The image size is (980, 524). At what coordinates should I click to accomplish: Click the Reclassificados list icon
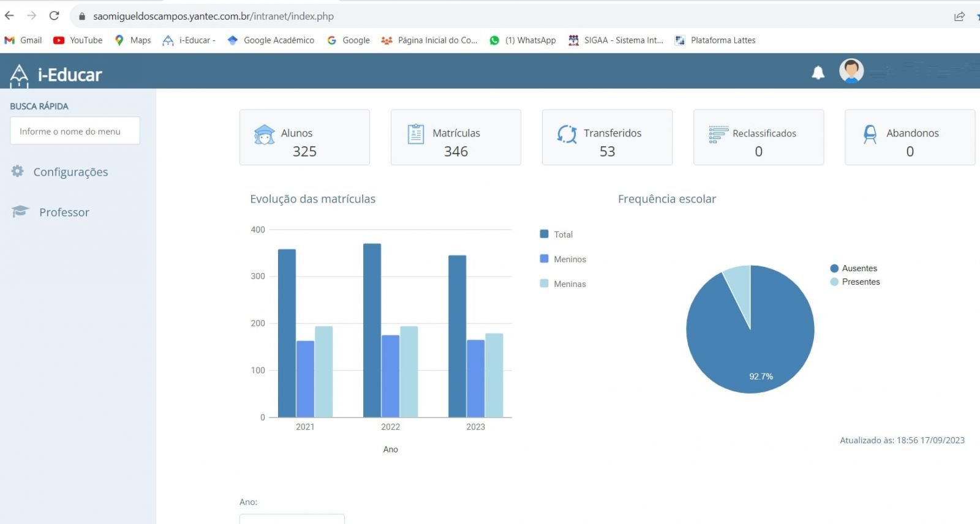(718, 134)
